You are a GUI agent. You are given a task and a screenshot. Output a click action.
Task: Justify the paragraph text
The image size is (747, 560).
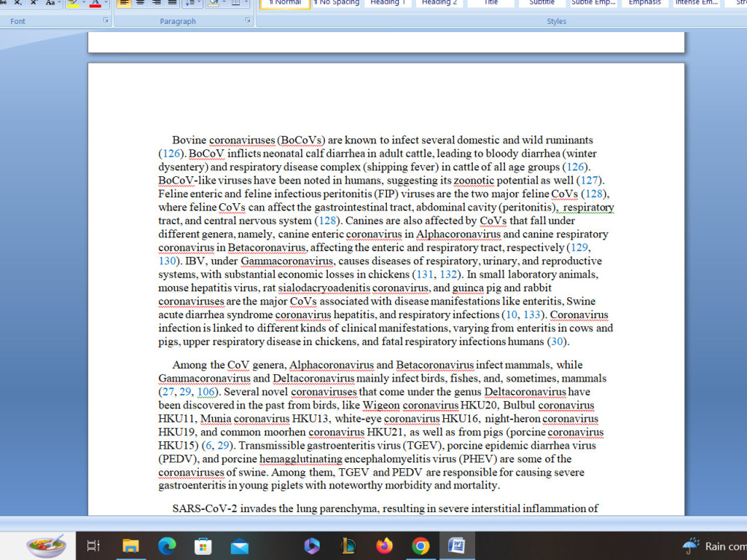[172, 3]
